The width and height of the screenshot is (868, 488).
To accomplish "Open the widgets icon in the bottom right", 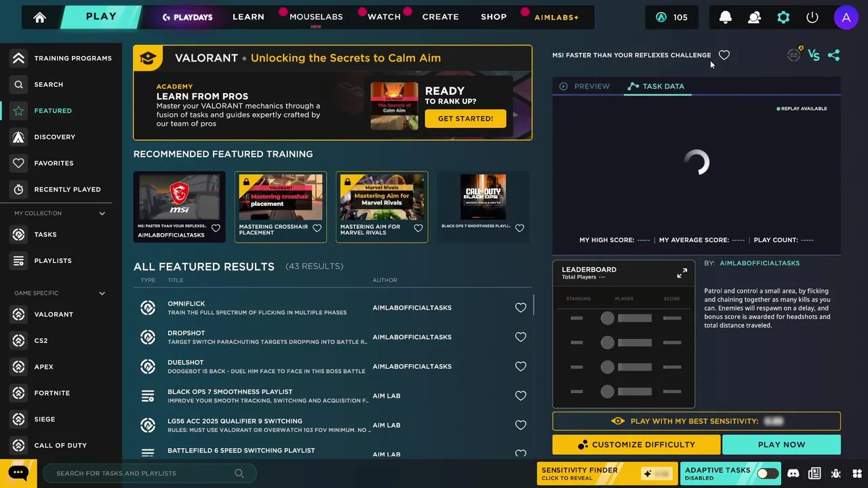I will [857, 473].
